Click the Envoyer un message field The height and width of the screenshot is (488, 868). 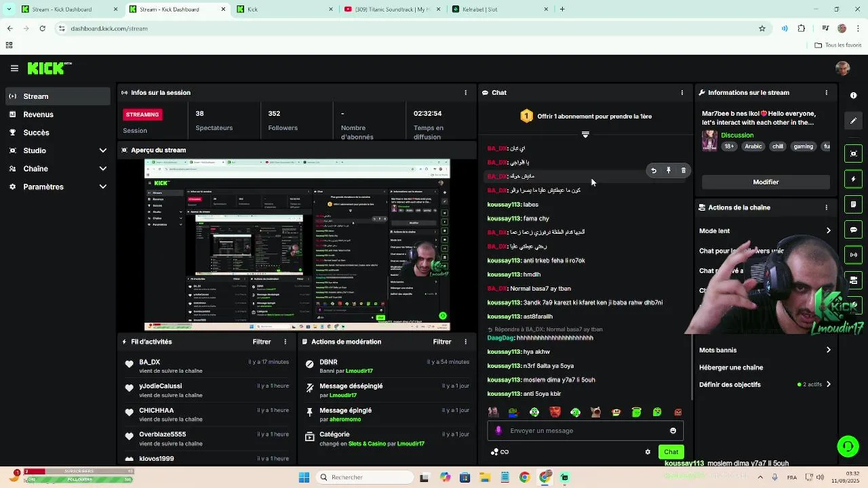[x=585, y=431]
